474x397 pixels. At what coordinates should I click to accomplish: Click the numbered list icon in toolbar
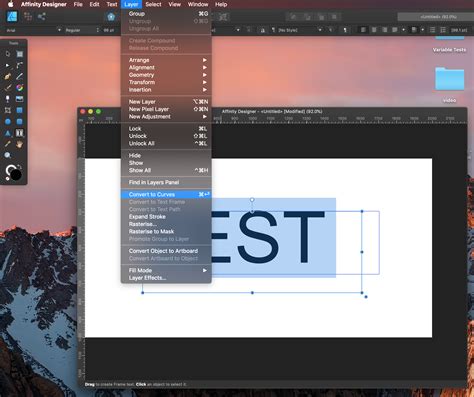click(x=443, y=30)
